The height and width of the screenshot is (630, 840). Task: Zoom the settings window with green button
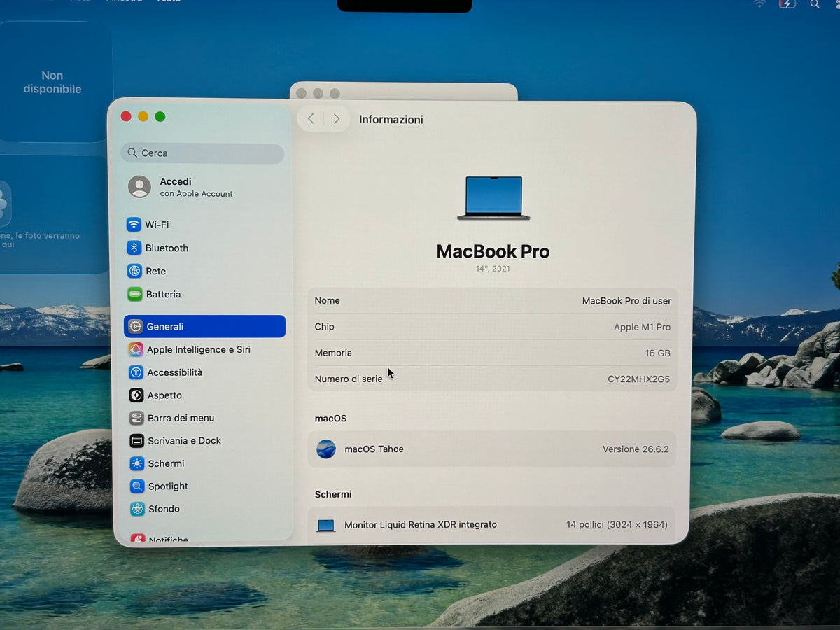pyautogui.click(x=160, y=117)
